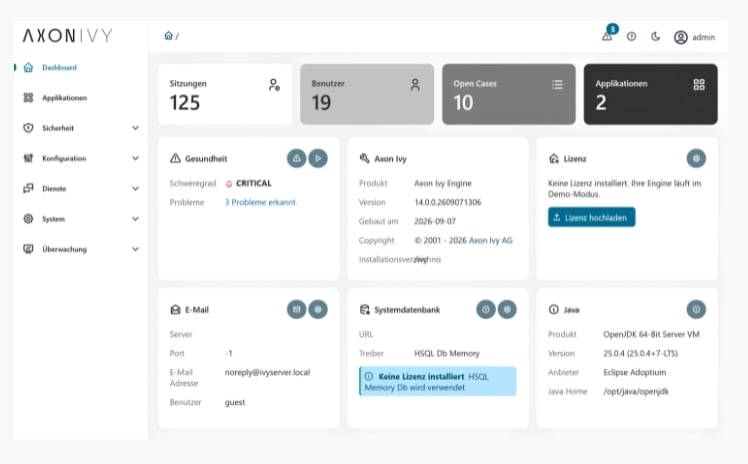Click the 25.0.4 (25.0.4+7-LTS) version value

tap(640, 353)
